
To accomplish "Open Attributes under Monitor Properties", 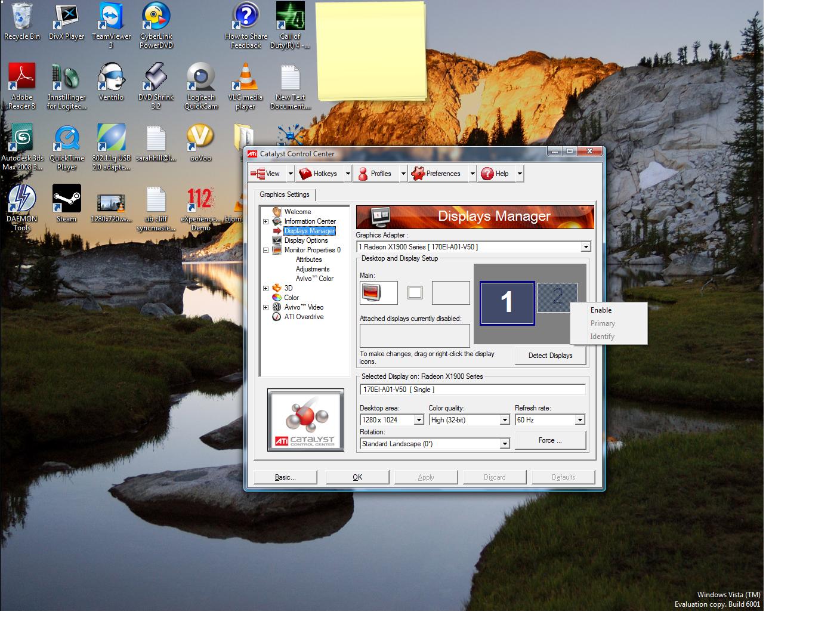I will click(308, 260).
